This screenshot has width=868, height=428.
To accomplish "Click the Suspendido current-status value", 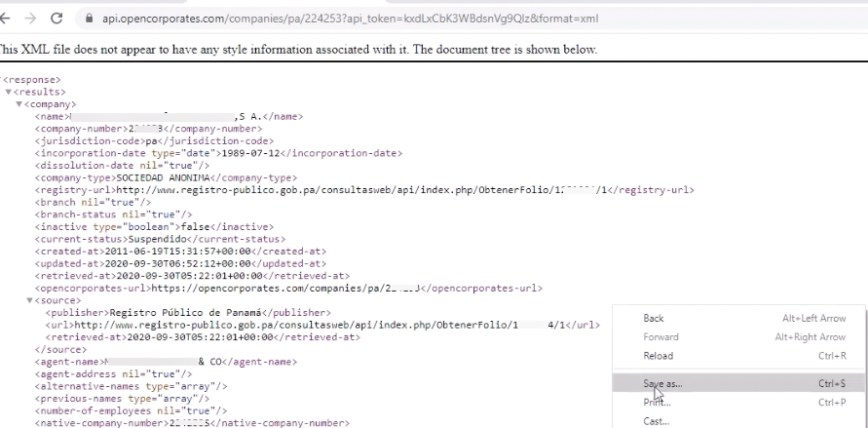I will [x=157, y=239].
